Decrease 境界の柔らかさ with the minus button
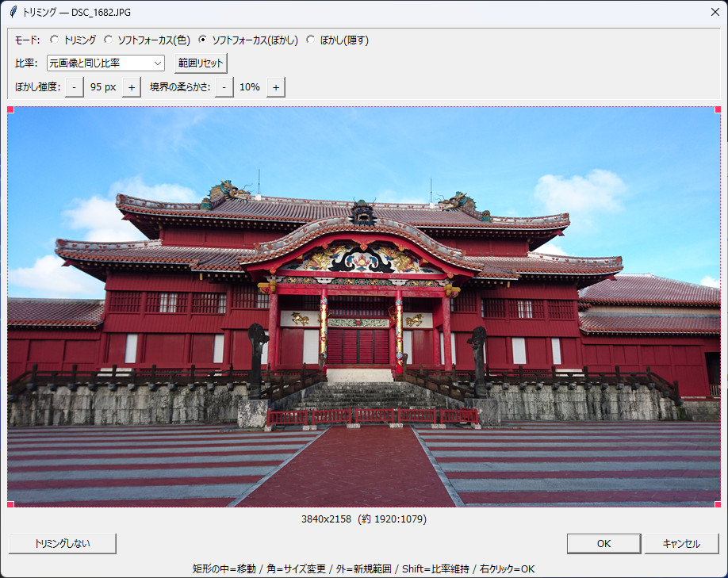728x578 pixels. point(224,87)
